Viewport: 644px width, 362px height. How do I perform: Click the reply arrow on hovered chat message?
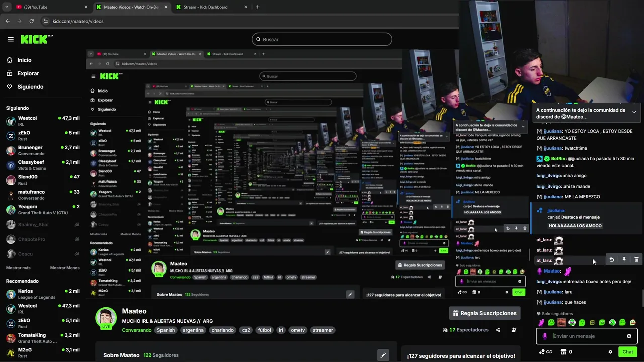[612, 260]
